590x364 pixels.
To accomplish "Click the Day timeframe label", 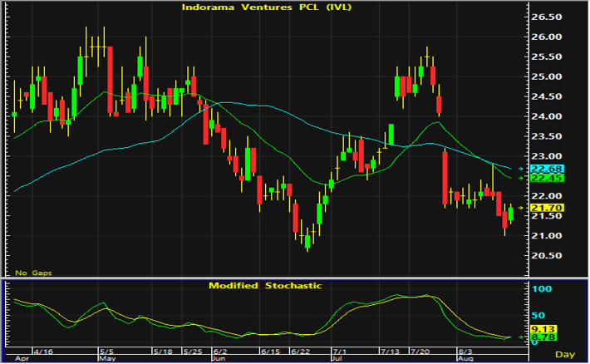I will pyautogui.click(x=565, y=354).
